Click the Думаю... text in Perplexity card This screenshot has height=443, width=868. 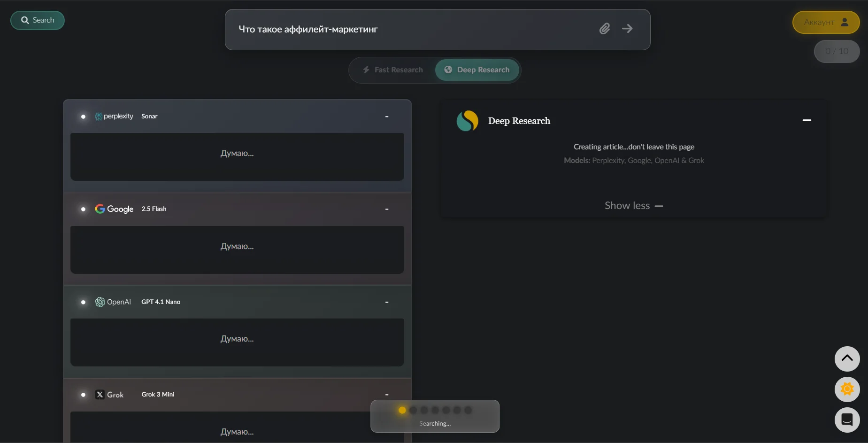(x=237, y=153)
